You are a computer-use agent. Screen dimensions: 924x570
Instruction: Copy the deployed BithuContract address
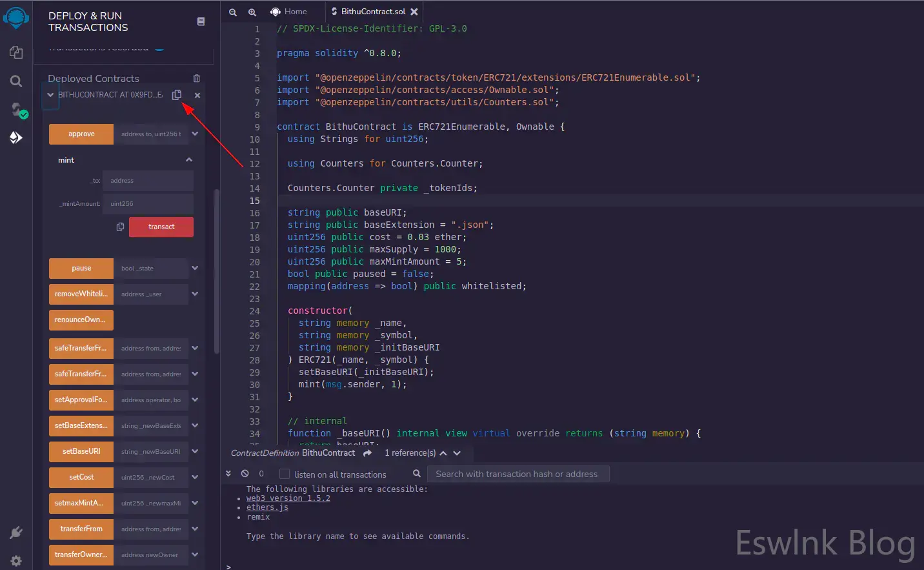[x=177, y=95]
